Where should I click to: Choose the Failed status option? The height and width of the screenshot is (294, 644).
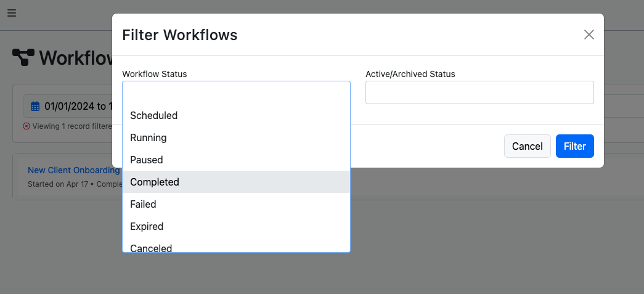(x=236, y=204)
